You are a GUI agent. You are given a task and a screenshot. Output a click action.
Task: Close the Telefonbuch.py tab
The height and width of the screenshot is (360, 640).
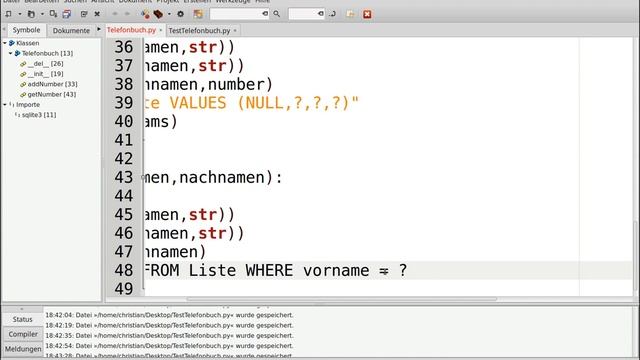pyautogui.click(x=161, y=30)
